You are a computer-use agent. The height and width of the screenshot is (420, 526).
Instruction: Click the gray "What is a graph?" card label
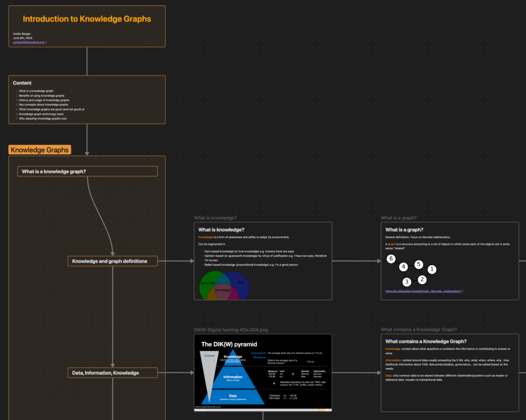click(399, 218)
